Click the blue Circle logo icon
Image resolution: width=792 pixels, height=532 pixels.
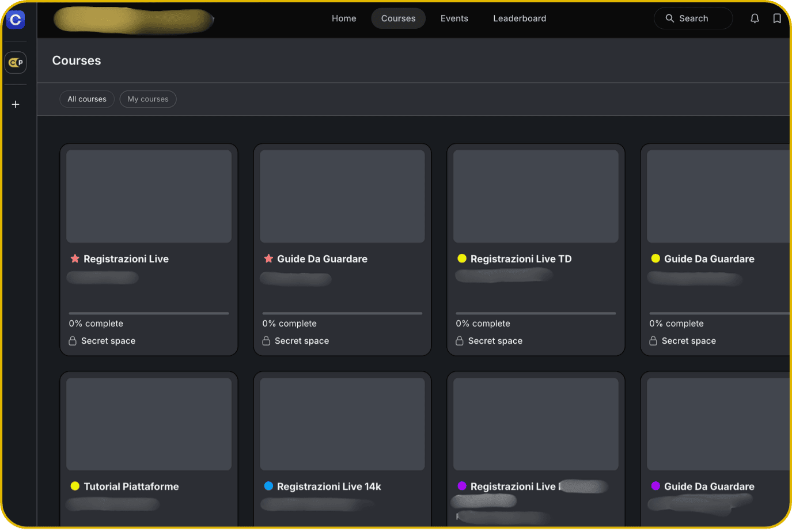pos(16,20)
